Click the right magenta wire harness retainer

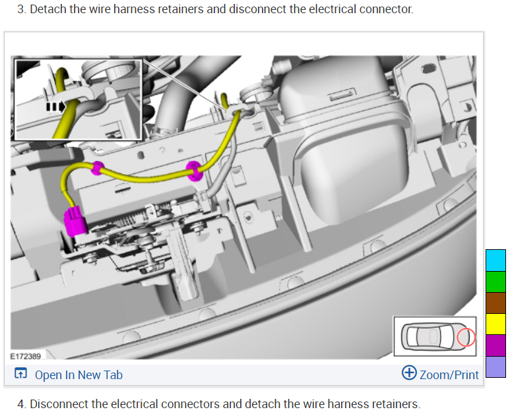coord(194,171)
